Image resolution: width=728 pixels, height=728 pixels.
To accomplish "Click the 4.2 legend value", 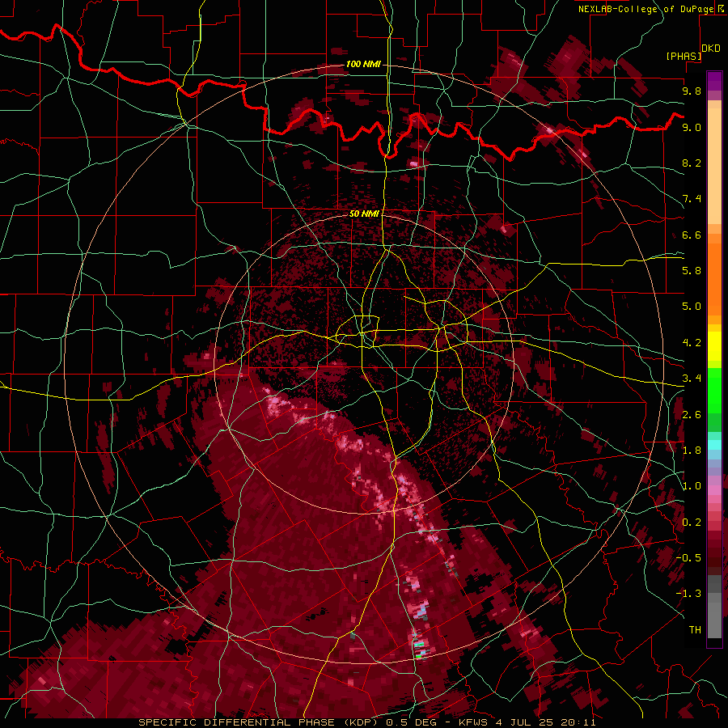I will (x=692, y=343).
